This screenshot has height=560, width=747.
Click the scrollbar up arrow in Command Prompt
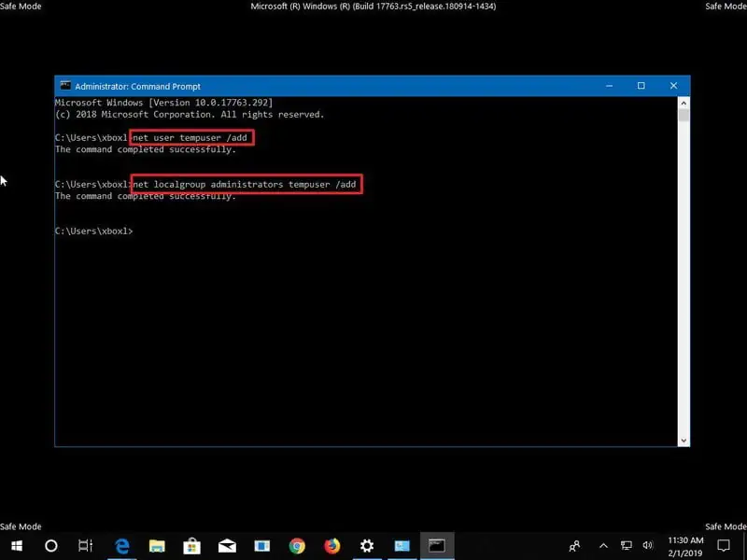pos(684,103)
